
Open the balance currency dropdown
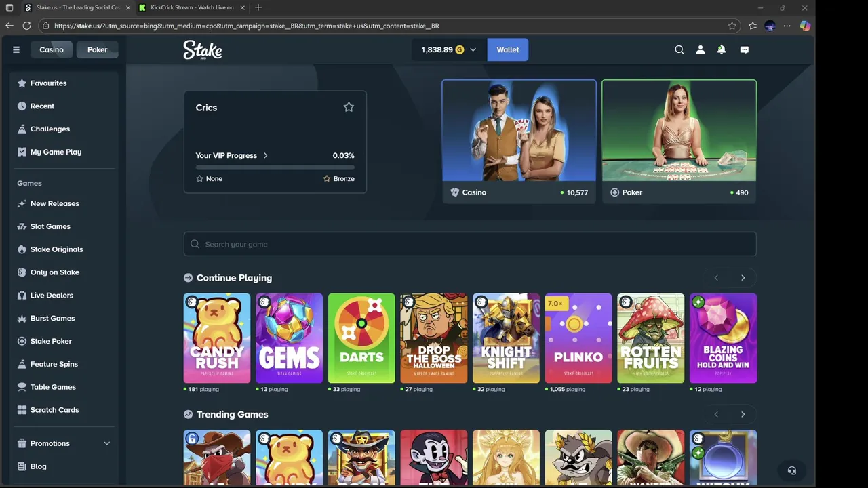pos(449,49)
